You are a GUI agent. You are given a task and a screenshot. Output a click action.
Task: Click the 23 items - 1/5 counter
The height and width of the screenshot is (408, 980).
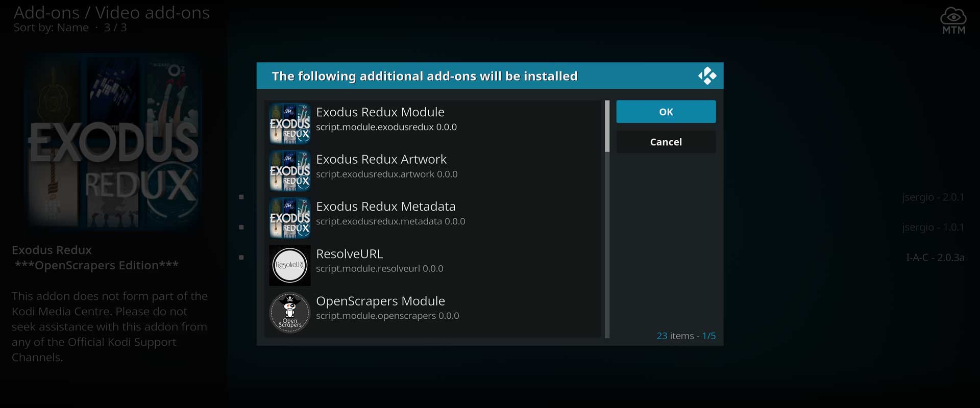(x=686, y=336)
